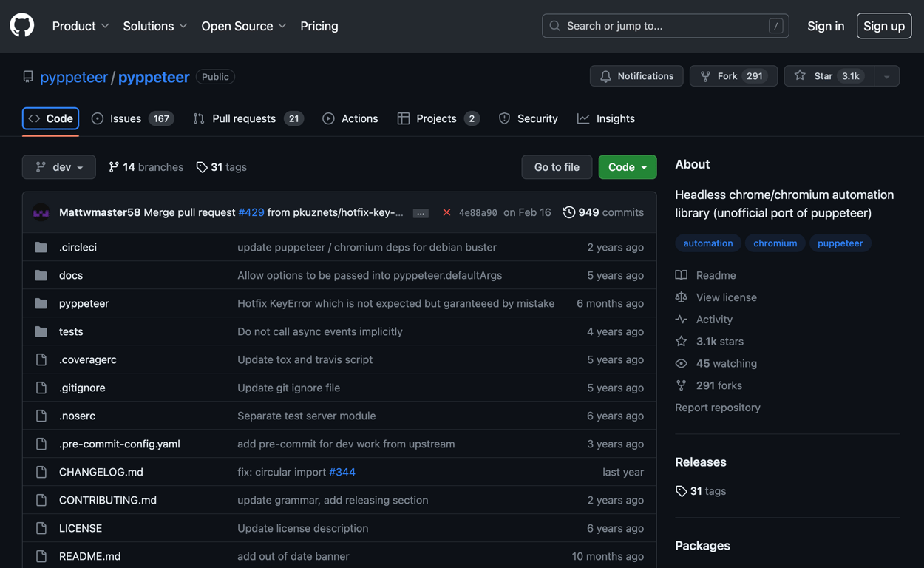
Task: Click the tests folder icon
Action: click(x=41, y=331)
